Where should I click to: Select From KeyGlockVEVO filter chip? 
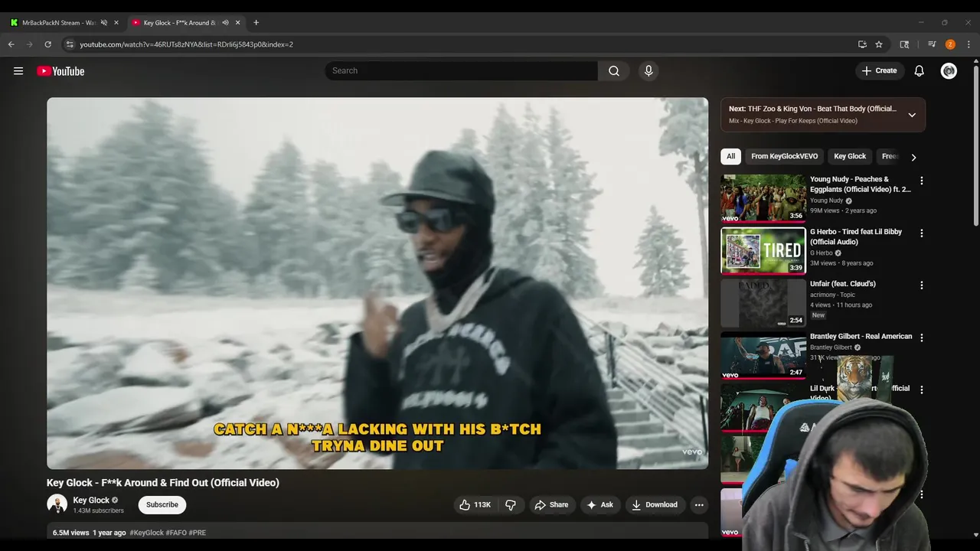click(784, 156)
